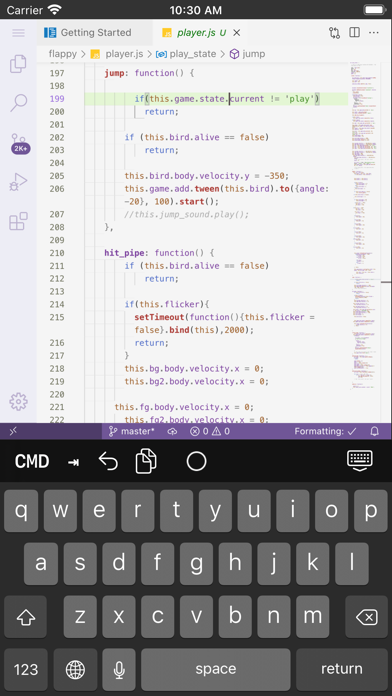
Task: Click line number 221 in the gutter
Action: click(x=57, y=407)
